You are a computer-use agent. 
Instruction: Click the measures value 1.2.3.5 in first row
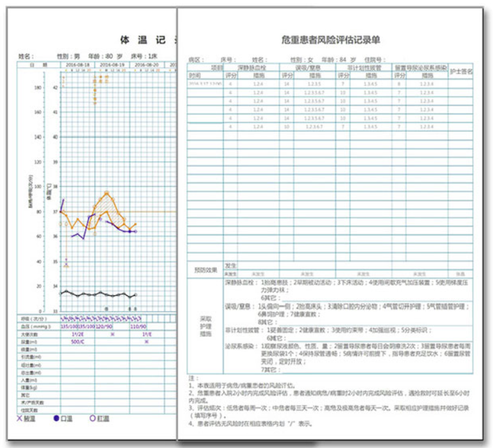(314, 84)
